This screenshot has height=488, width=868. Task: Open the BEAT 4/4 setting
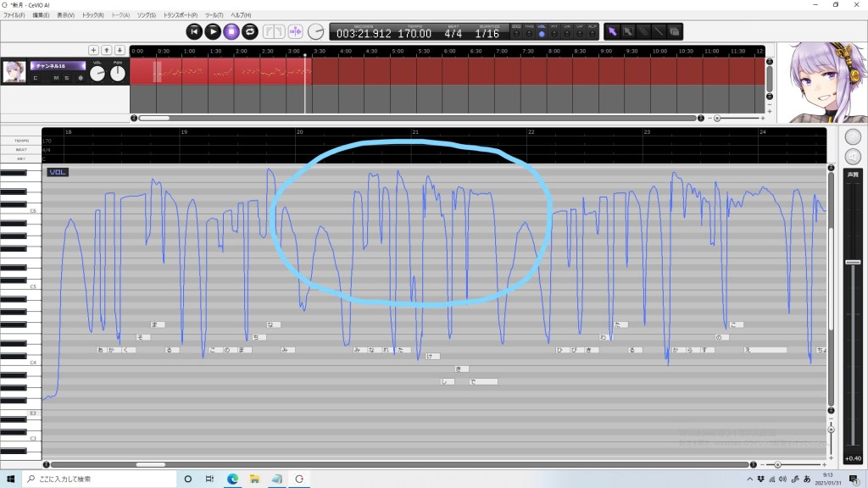tap(453, 34)
